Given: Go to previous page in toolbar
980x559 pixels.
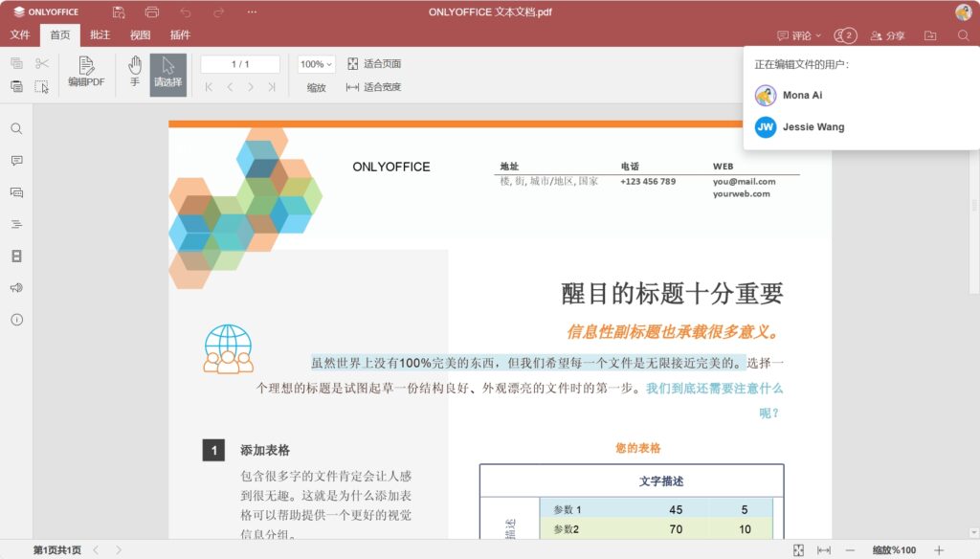Looking at the screenshot, I should (230, 87).
